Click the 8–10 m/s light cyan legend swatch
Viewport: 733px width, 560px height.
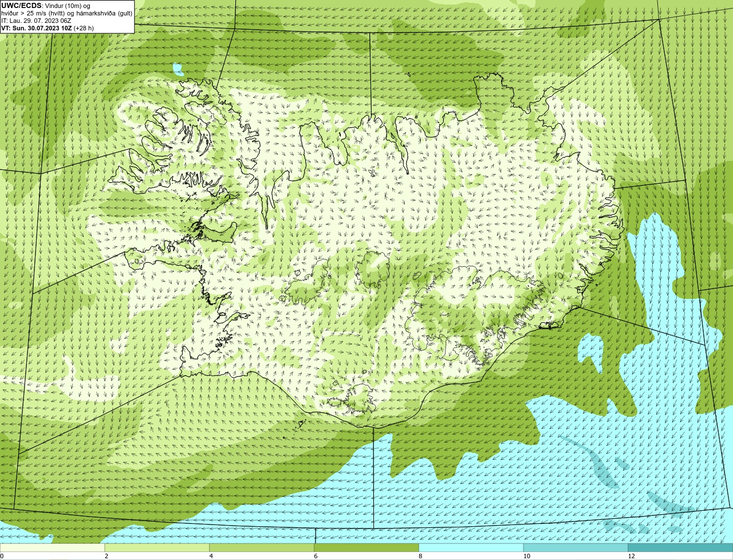[x=471, y=547]
